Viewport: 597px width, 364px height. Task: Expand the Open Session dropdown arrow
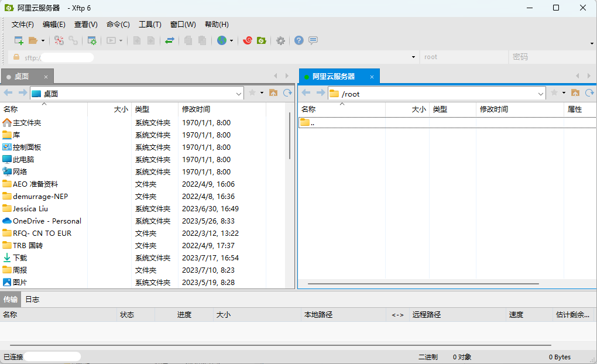[x=43, y=40]
